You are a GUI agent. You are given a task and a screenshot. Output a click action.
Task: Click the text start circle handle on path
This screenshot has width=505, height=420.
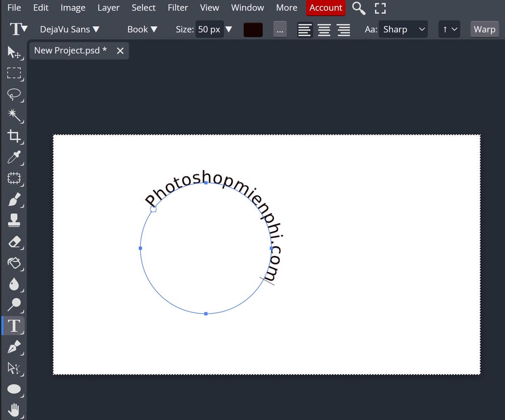154,209
